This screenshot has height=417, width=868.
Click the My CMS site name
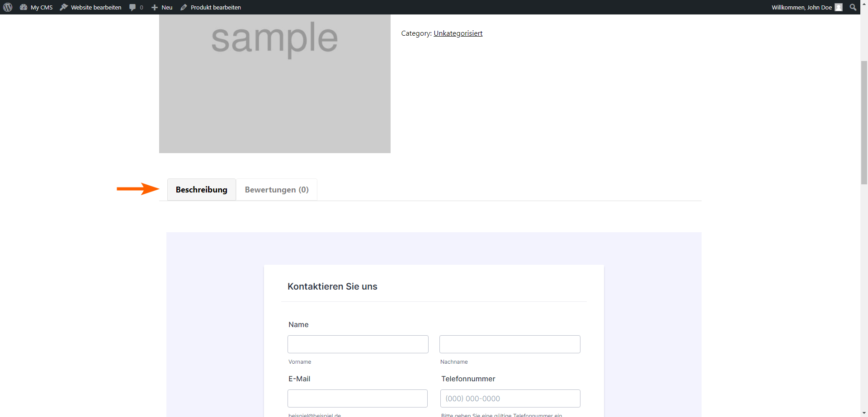(41, 7)
